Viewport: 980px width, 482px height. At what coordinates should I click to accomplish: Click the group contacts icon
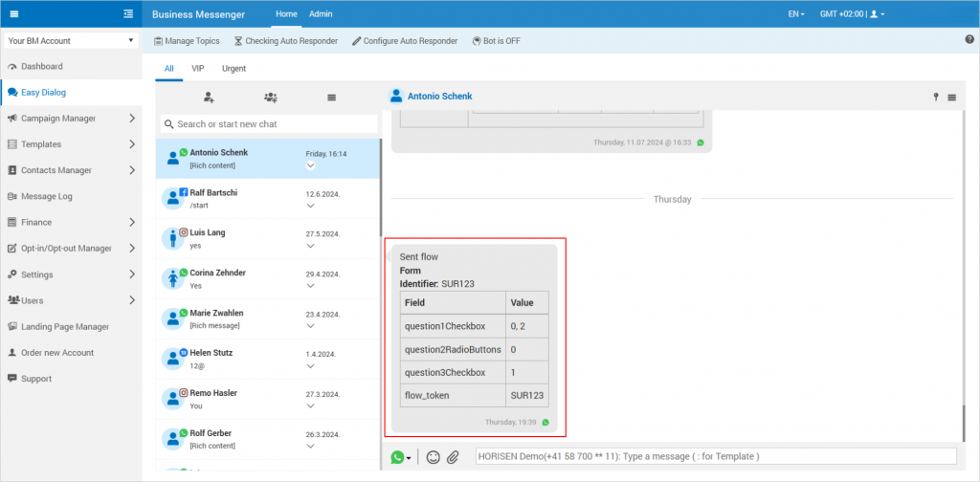pyautogui.click(x=271, y=98)
